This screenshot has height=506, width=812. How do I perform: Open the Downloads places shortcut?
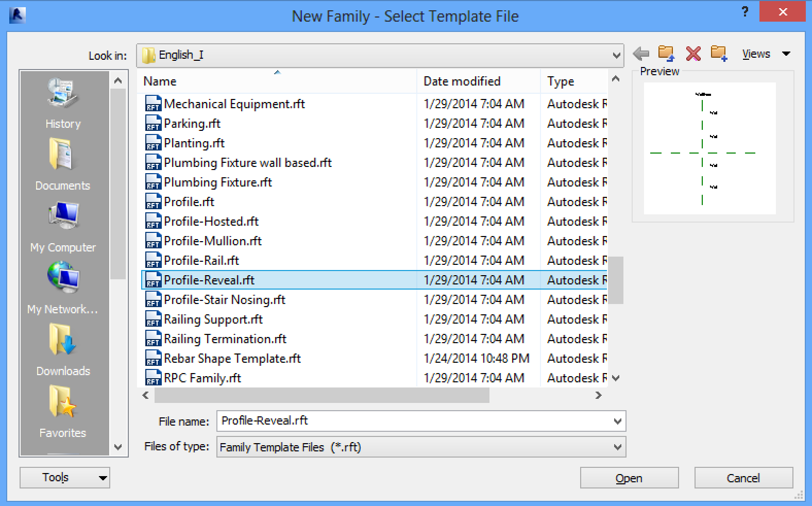pos(63,351)
